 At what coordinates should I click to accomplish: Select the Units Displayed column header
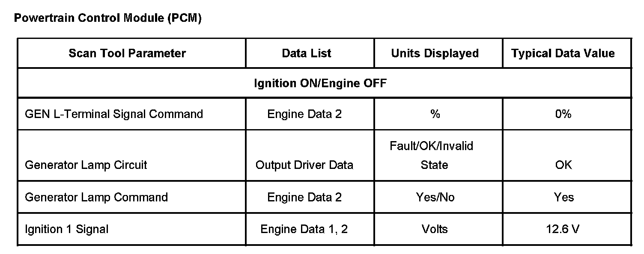(x=435, y=53)
